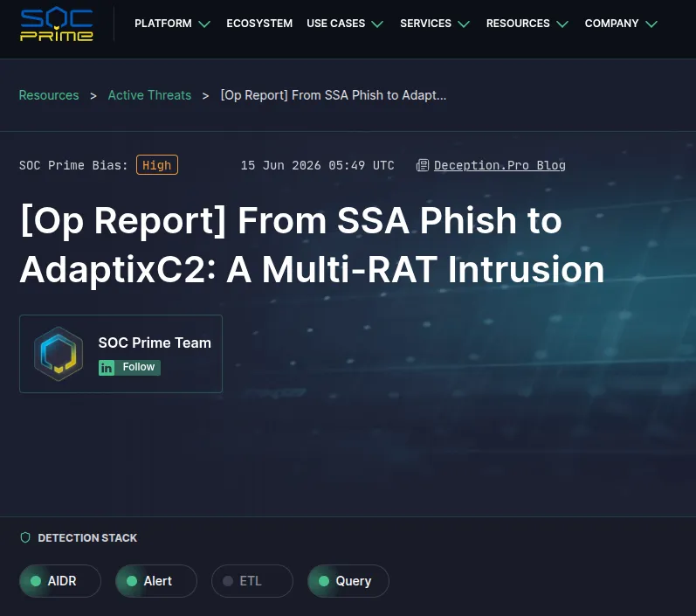Toggle the Query detection pill
The width and height of the screenshot is (696, 616).
tap(348, 581)
